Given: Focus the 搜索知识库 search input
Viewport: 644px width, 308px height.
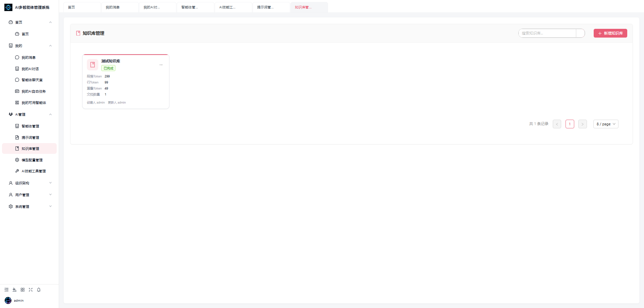Looking at the screenshot, I should pos(547,33).
